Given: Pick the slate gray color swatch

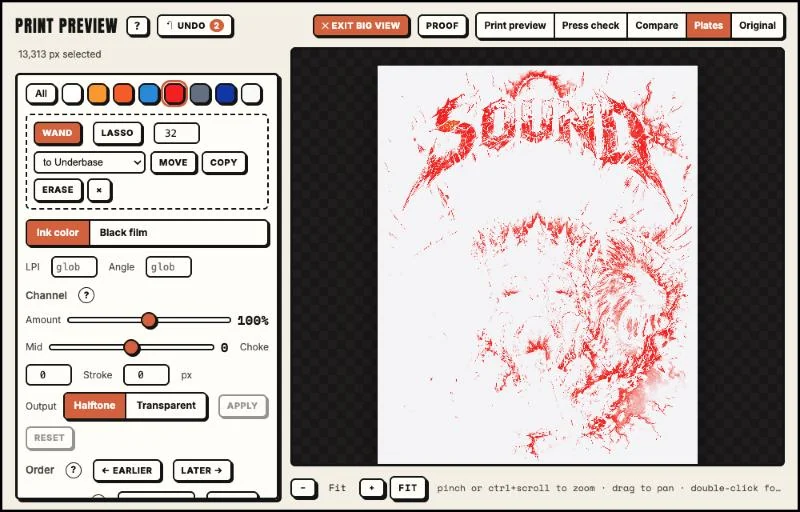Looking at the screenshot, I should [200, 94].
